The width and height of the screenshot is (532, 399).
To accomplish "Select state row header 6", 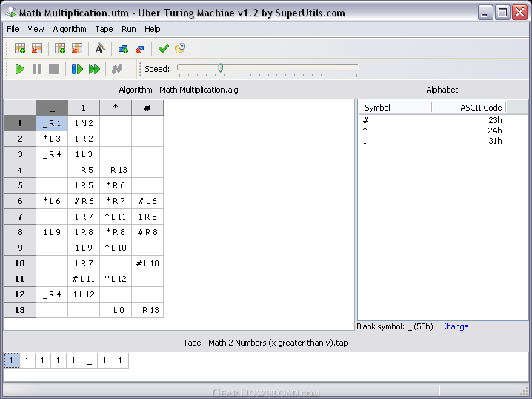I will click(x=20, y=201).
